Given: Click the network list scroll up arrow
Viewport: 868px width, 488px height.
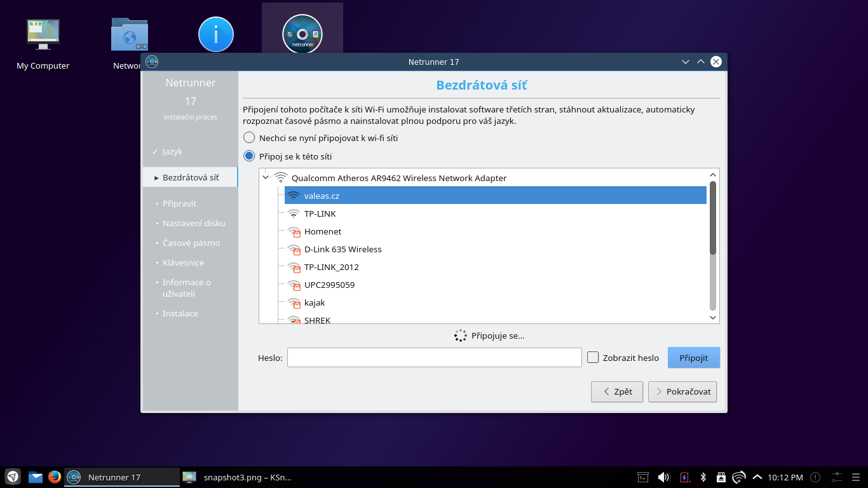Looking at the screenshot, I should [x=713, y=175].
